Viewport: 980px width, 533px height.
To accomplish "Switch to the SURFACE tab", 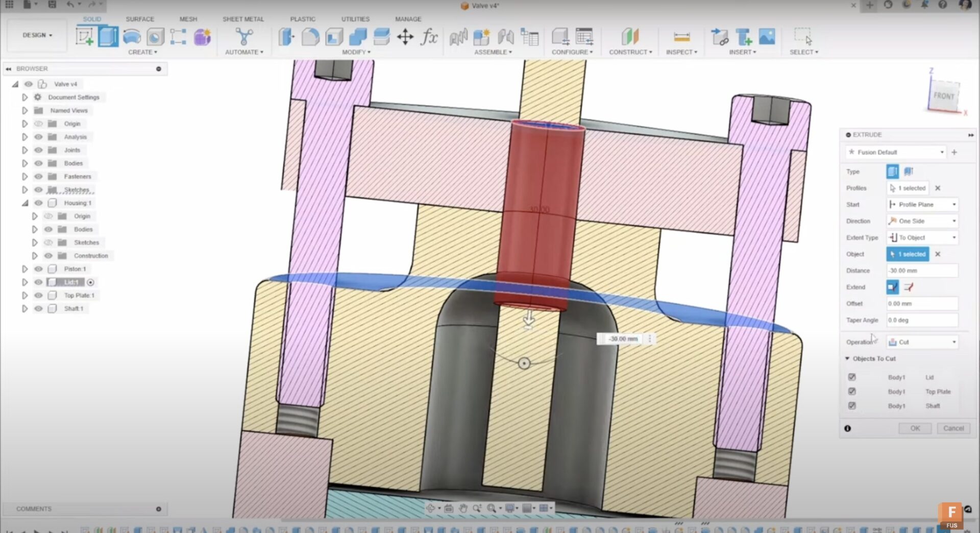I will (x=139, y=19).
